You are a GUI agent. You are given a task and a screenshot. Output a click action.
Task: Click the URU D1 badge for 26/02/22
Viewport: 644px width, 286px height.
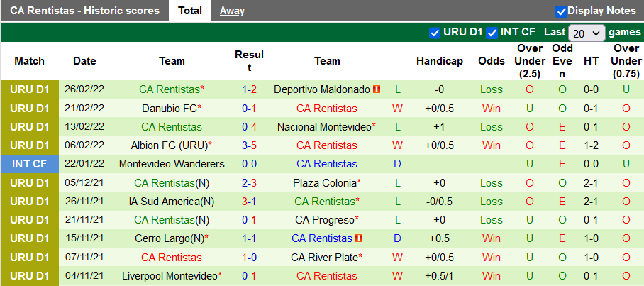coord(30,89)
